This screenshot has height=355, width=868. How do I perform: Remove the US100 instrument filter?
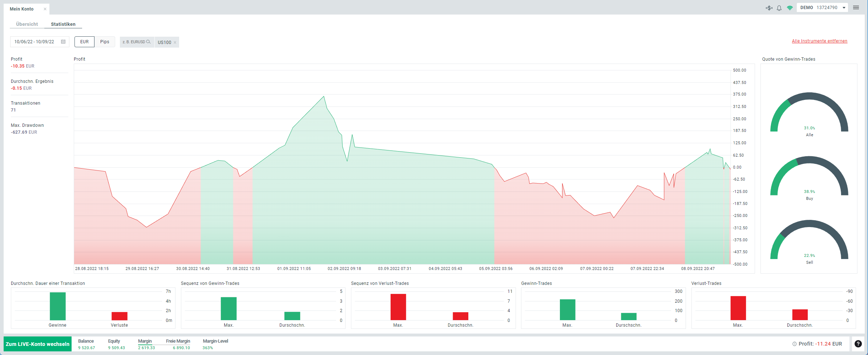coord(175,43)
